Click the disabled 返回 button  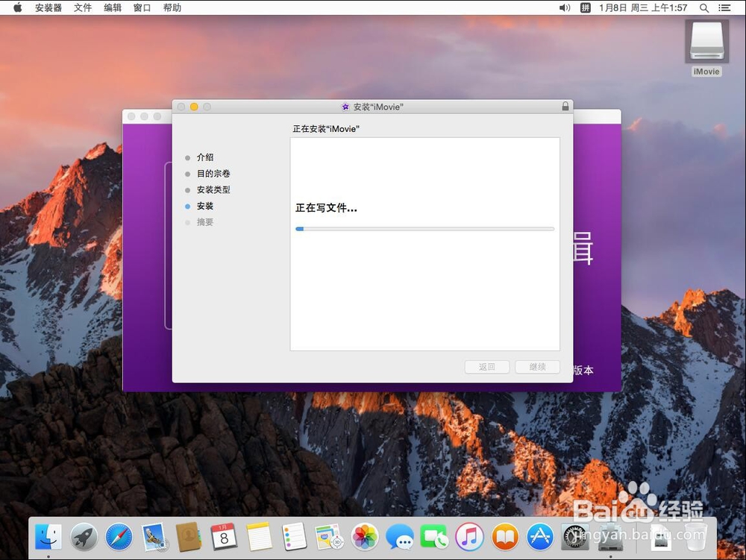tap(486, 367)
